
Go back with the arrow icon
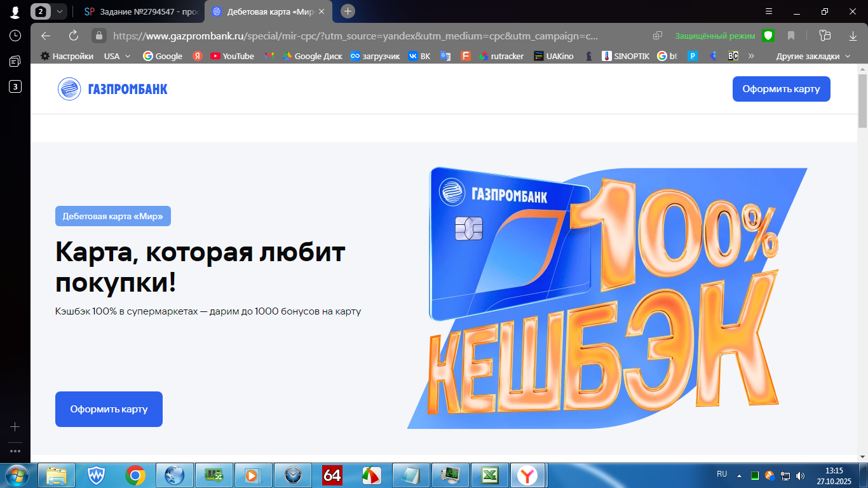click(46, 36)
